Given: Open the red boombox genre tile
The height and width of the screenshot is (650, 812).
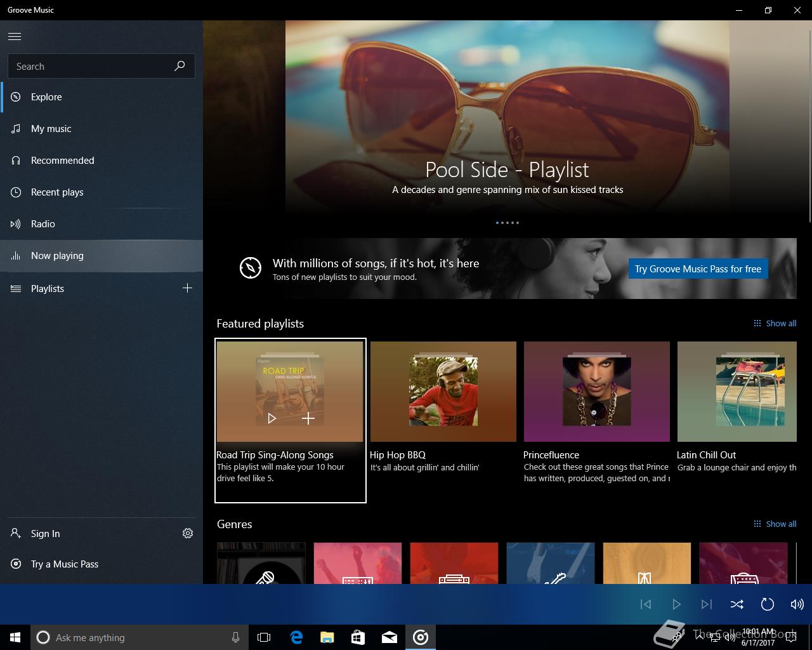Looking at the screenshot, I should pos(454,563).
